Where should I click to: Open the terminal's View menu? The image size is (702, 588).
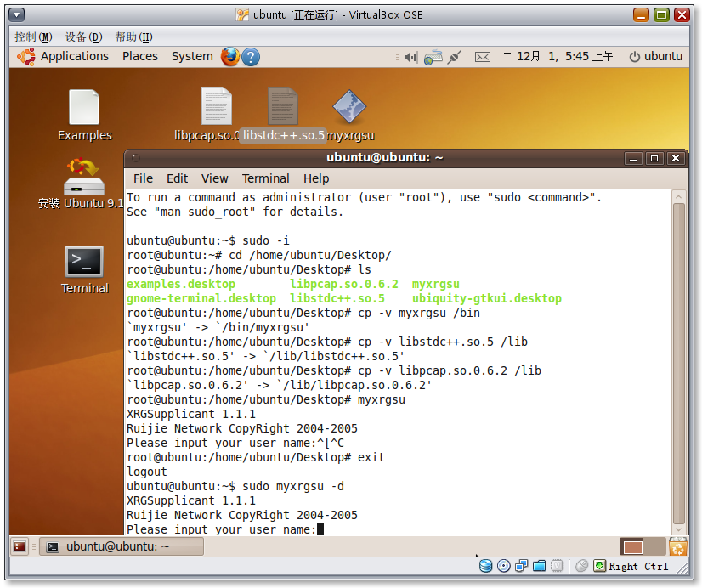pos(214,179)
